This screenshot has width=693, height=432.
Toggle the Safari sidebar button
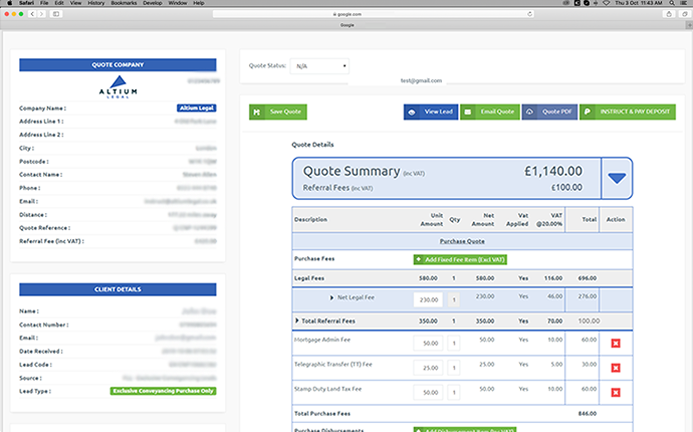(56, 14)
